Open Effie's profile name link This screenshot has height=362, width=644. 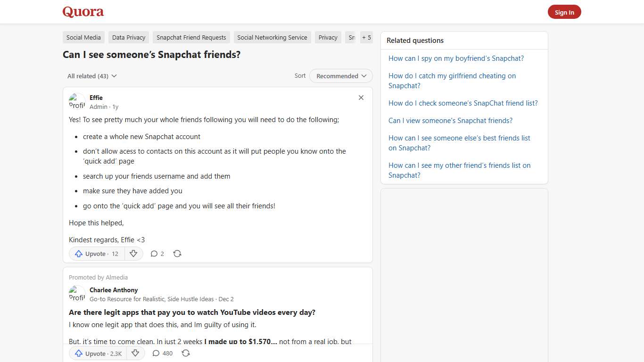[96, 98]
